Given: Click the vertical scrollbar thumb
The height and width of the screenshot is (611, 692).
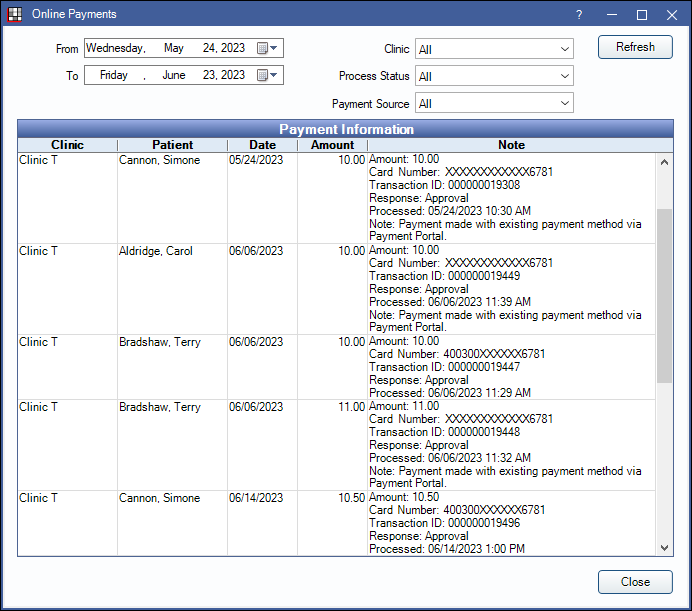Looking at the screenshot, I should click(x=665, y=295).
